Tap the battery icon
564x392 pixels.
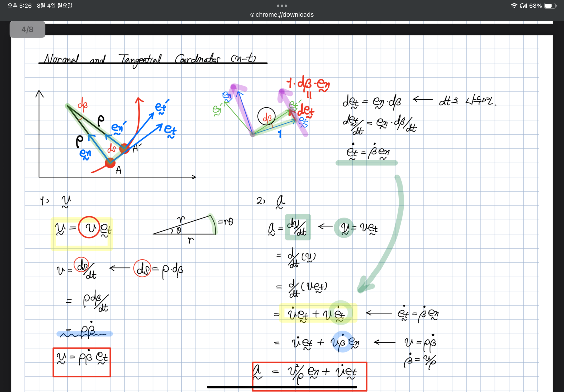(550, 6)
